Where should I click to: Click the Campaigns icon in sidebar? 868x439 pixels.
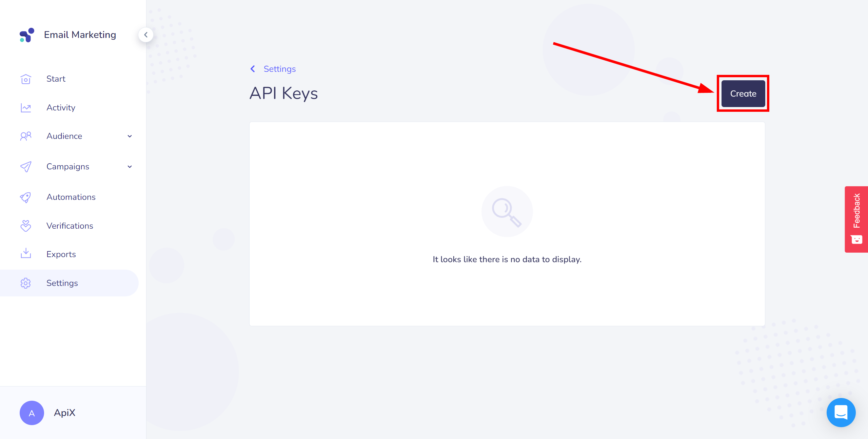[x=26, y=167]
